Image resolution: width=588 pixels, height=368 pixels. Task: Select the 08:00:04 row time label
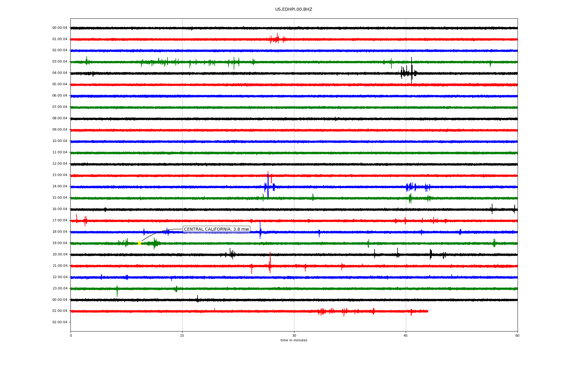point(60,118)
